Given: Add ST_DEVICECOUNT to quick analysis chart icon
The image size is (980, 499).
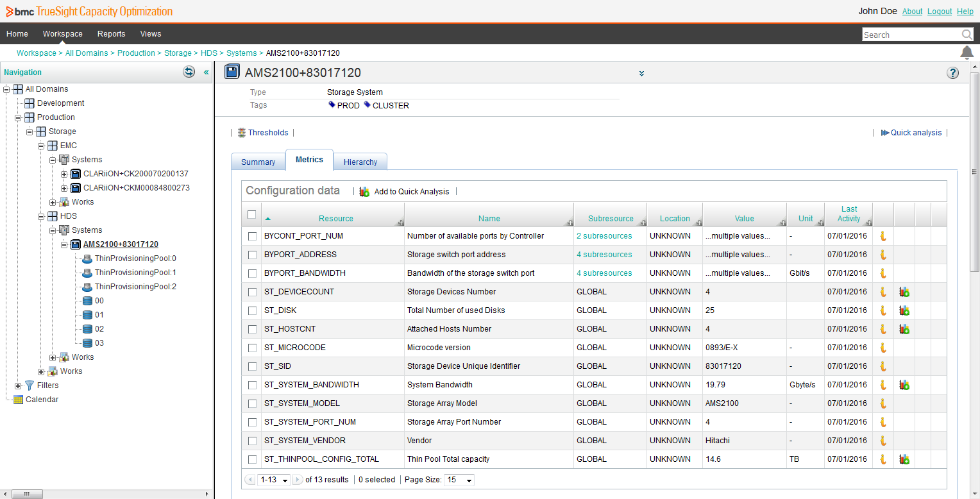Looking at the screenshot, I should pos(904,292).
